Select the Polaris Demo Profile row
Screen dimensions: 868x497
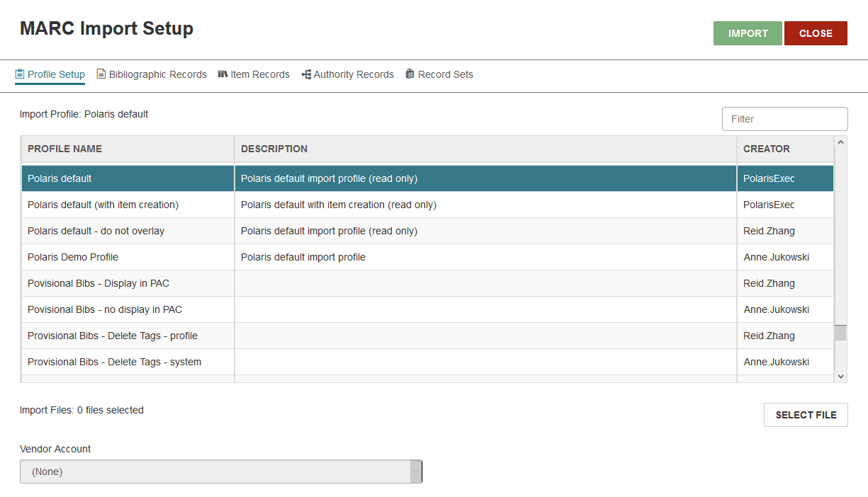click(427, 257)
